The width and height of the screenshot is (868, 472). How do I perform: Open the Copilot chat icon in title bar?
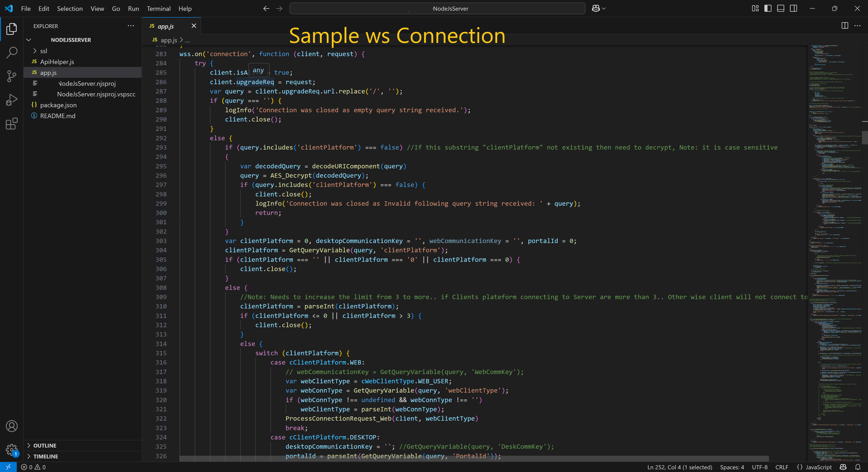point(595,8)
